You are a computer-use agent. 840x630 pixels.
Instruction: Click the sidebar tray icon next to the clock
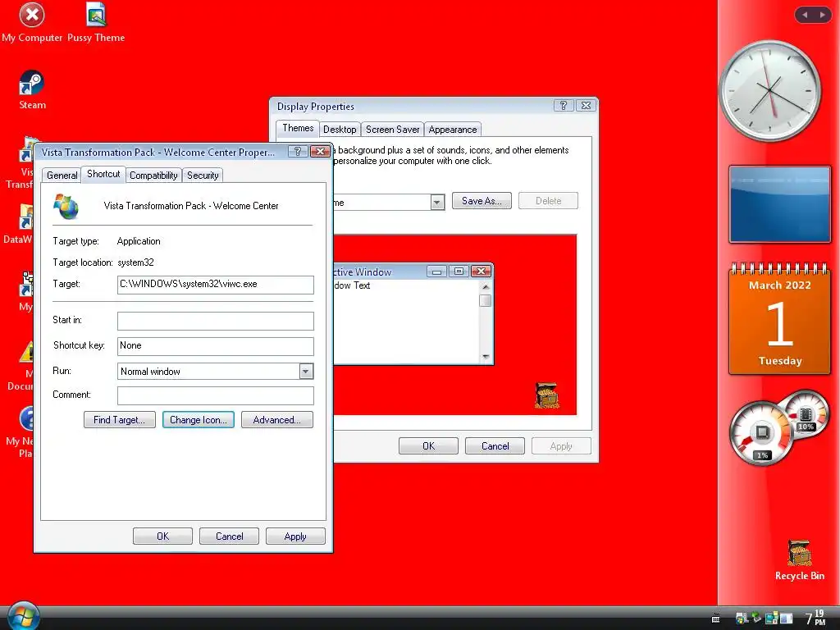coord(786,618)
